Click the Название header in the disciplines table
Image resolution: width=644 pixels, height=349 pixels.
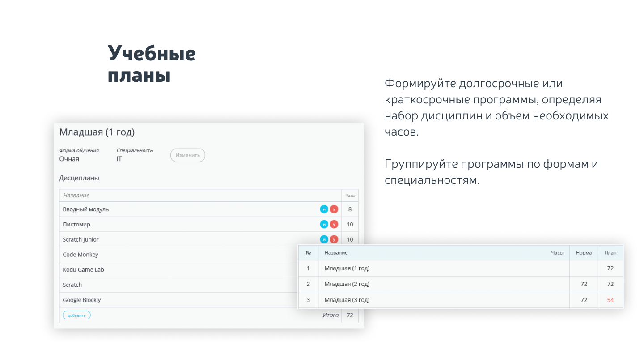tap(76, 196)
